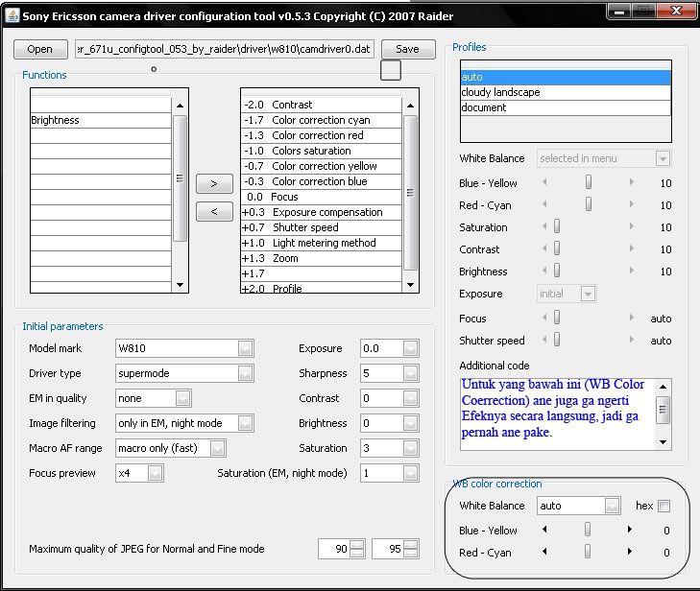This screenshot has width=700, height=591.
Task: Select Color correction cyan row
Action: click(321, 120)
